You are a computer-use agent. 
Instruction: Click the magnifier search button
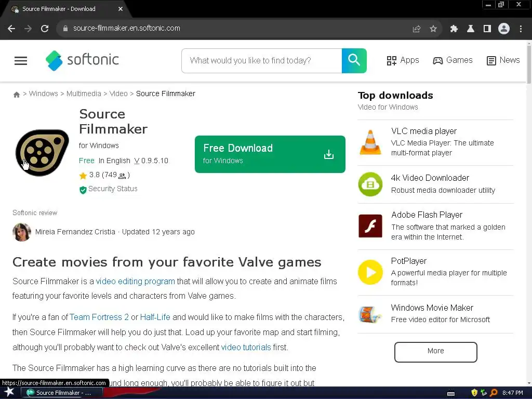coord(354,61)
